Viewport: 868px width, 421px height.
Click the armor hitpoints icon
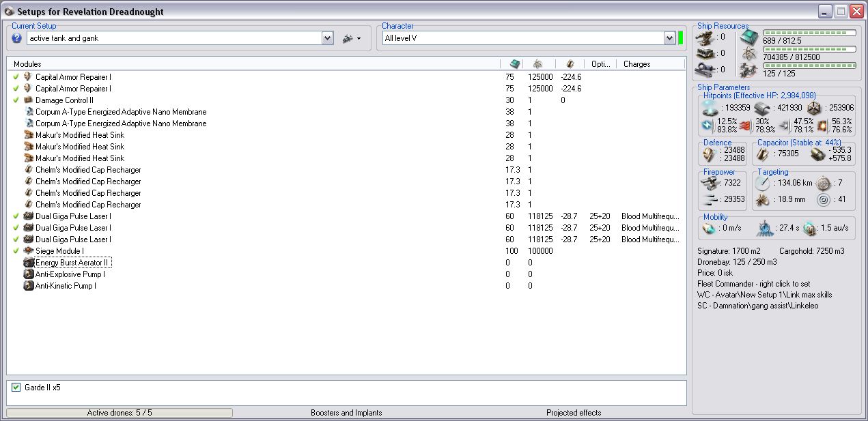(x=762, y=108)
